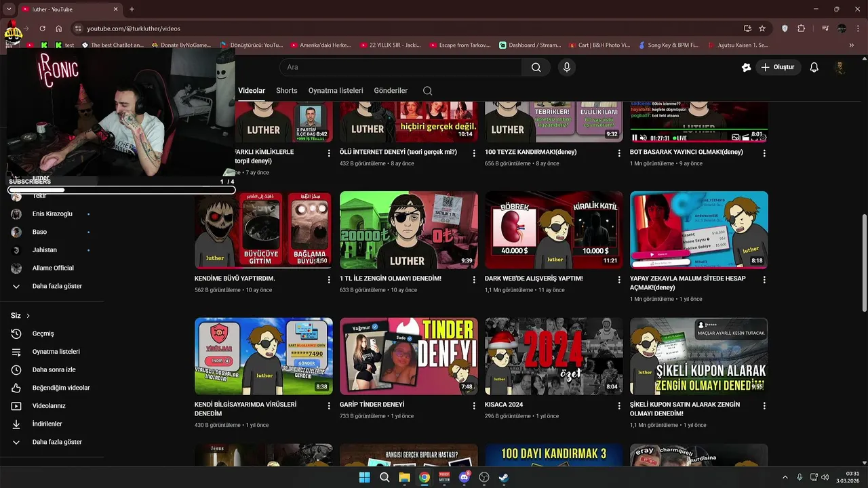This screenshot has width=868, height=488.
Task: Open Enis Kirazoglu subscription channel
Action: (52, 213)
